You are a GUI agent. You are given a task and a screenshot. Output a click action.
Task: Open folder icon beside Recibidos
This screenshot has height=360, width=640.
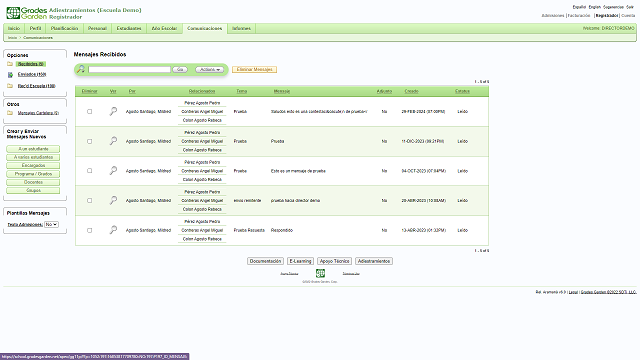coord(10,64)
